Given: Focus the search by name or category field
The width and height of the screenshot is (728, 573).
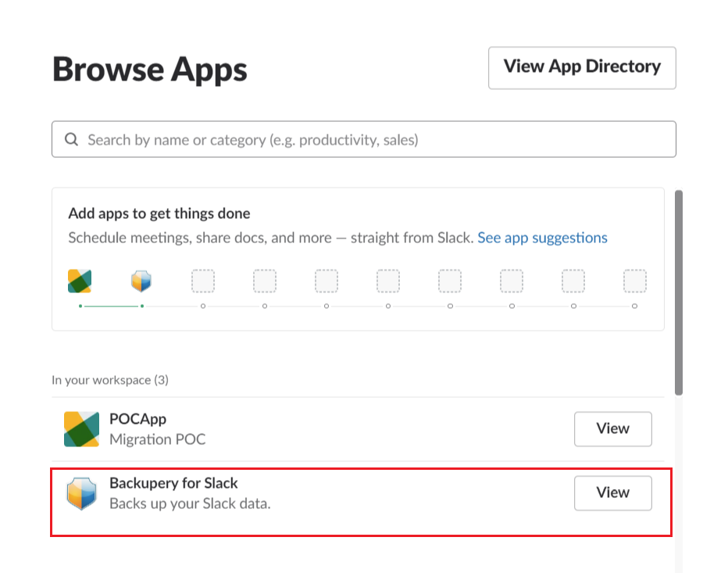Looking at the screenshot, I should point(363,139).
